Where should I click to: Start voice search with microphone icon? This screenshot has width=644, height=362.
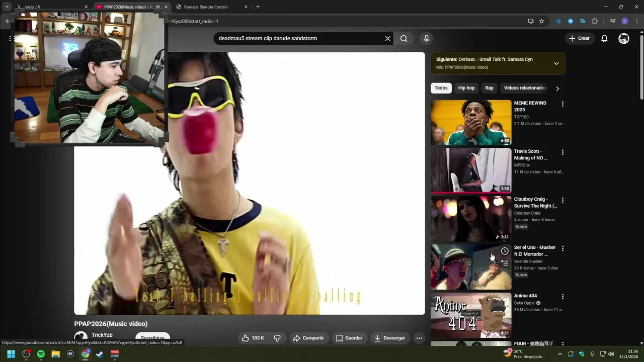click(x=427, y=38)
